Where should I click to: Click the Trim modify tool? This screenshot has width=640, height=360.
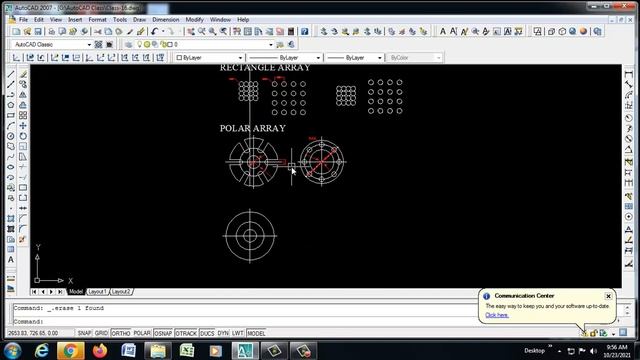23,167
